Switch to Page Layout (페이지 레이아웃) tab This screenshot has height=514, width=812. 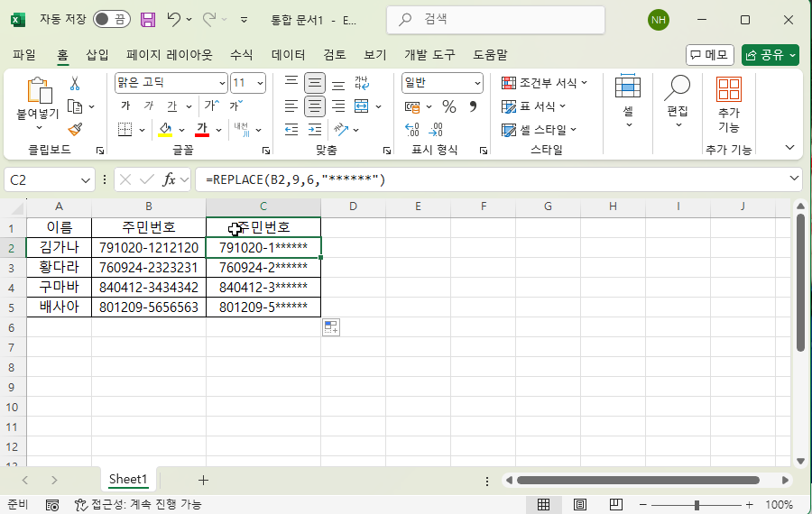point(170,55)
